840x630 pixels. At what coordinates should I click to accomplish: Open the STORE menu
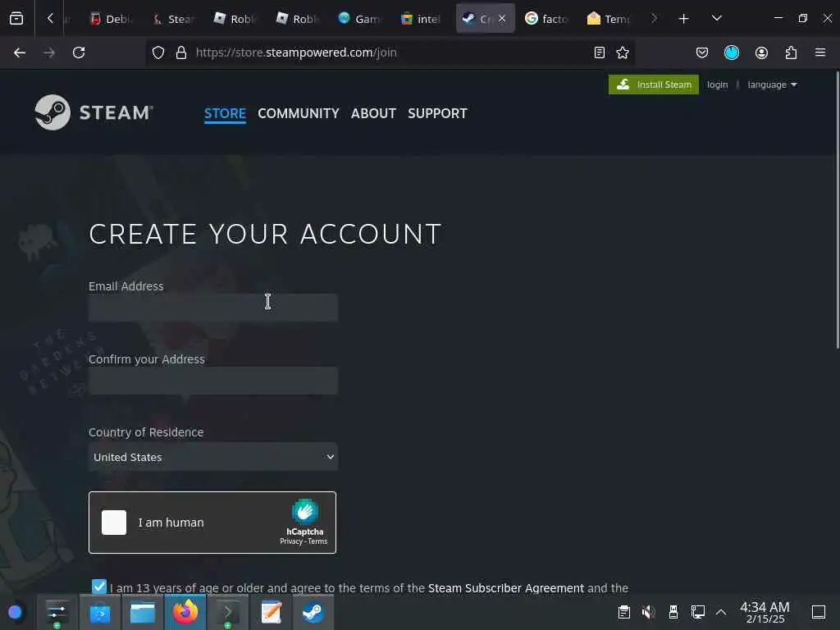225,113
